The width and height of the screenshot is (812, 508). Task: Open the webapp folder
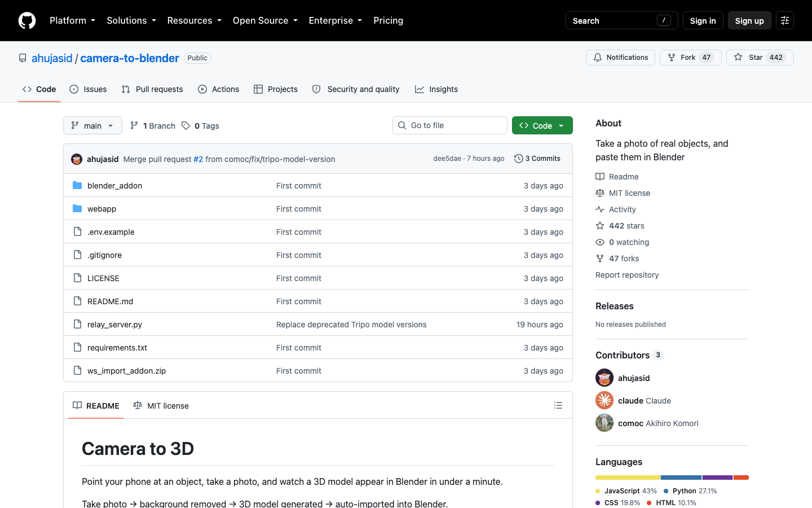click(x=101, y=209)
